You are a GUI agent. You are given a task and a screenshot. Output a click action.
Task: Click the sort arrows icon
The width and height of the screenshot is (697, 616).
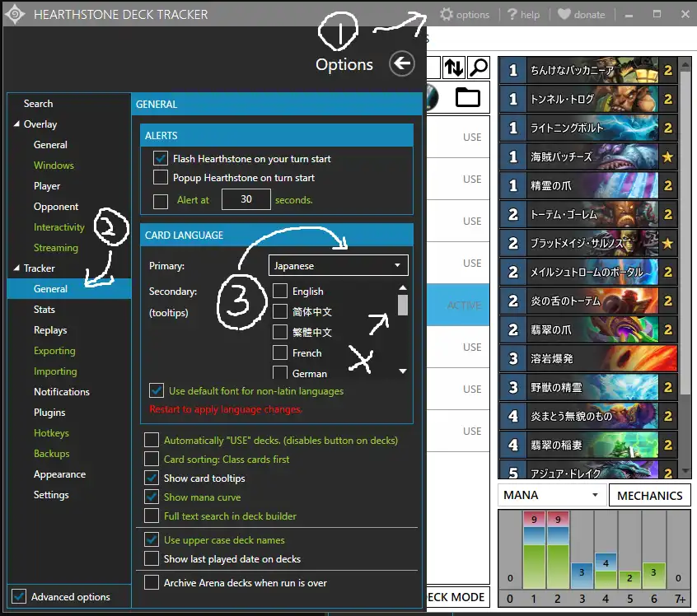click(x=454, y=68)
